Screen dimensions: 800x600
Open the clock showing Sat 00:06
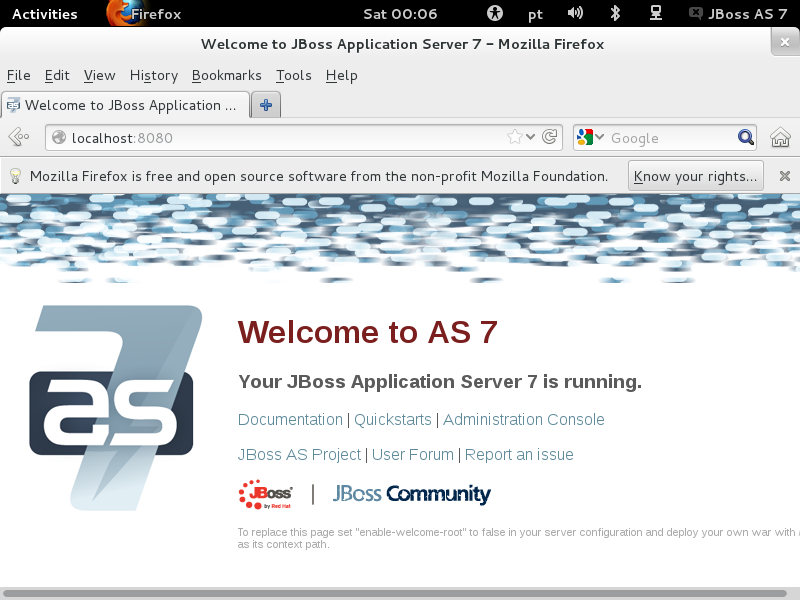click(400, 14)
